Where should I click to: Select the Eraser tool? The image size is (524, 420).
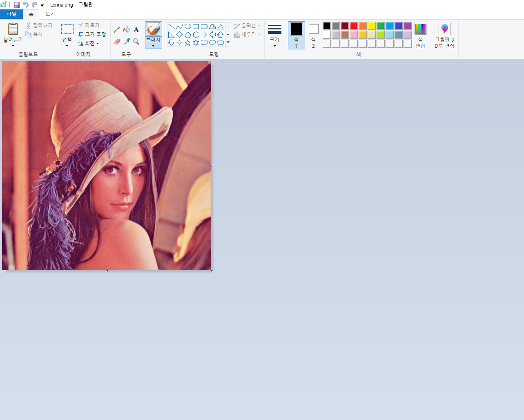117,42
